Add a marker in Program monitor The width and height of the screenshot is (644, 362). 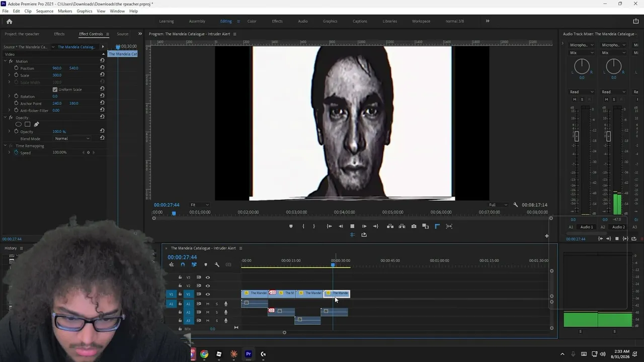point(291,226)
